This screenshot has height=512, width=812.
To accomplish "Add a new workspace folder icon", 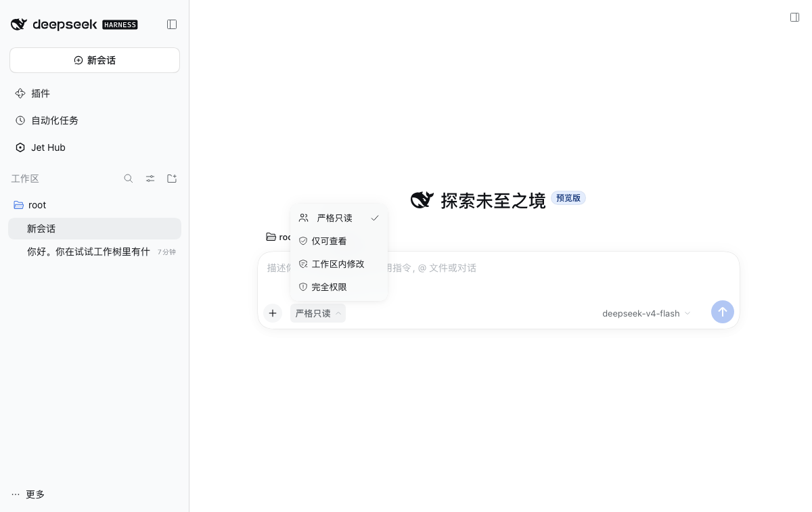I will click(x=172, y=179).
